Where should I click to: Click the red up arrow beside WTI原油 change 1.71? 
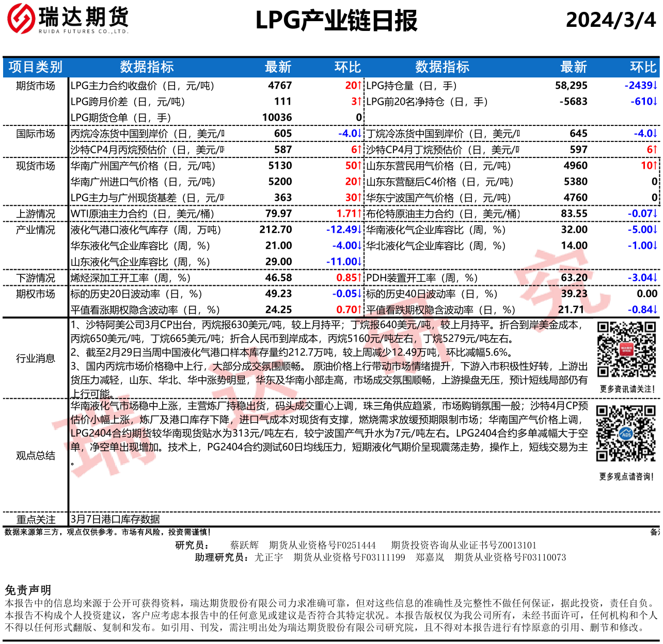click(359, 214)
